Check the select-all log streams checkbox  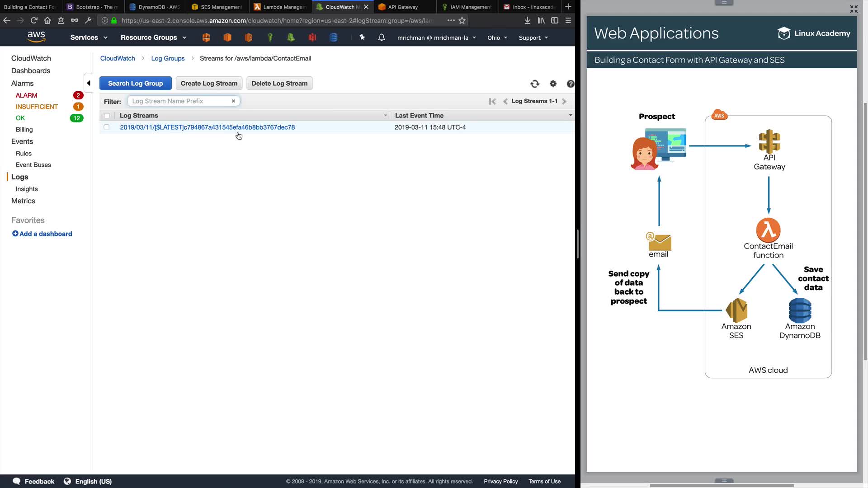point(107,116)
